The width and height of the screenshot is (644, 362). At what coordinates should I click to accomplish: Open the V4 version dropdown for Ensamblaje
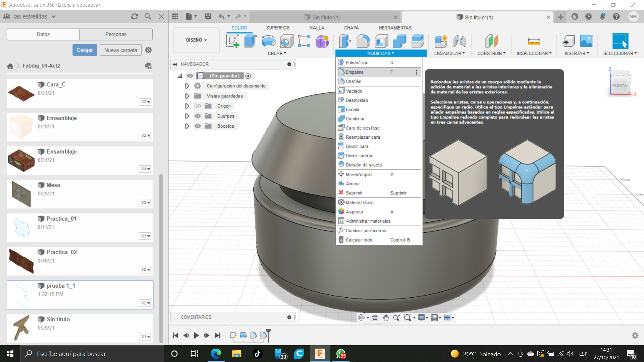[x=145, y=169]
